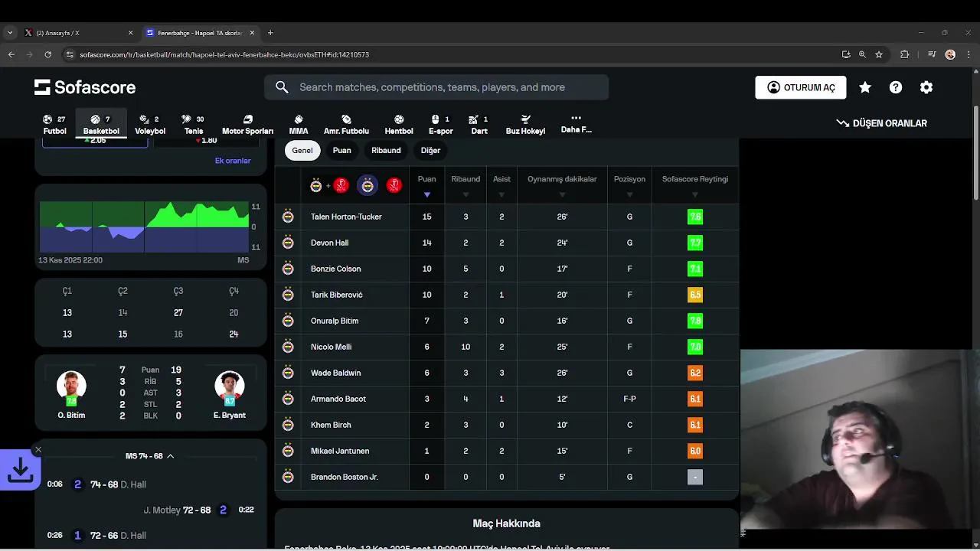Open Talen Horton-Tucker player row
The height and width of the screenshot is (551, 980).
(507, 217)
